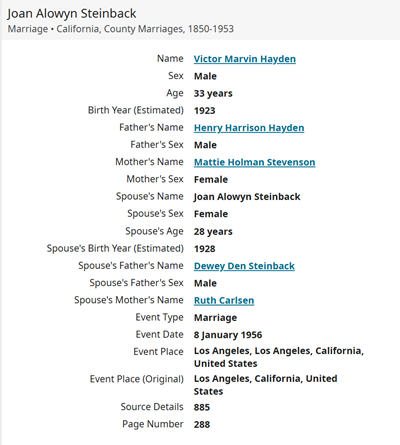Click the Birth Year (Estimated) value 1923

(x=205, y=111)
